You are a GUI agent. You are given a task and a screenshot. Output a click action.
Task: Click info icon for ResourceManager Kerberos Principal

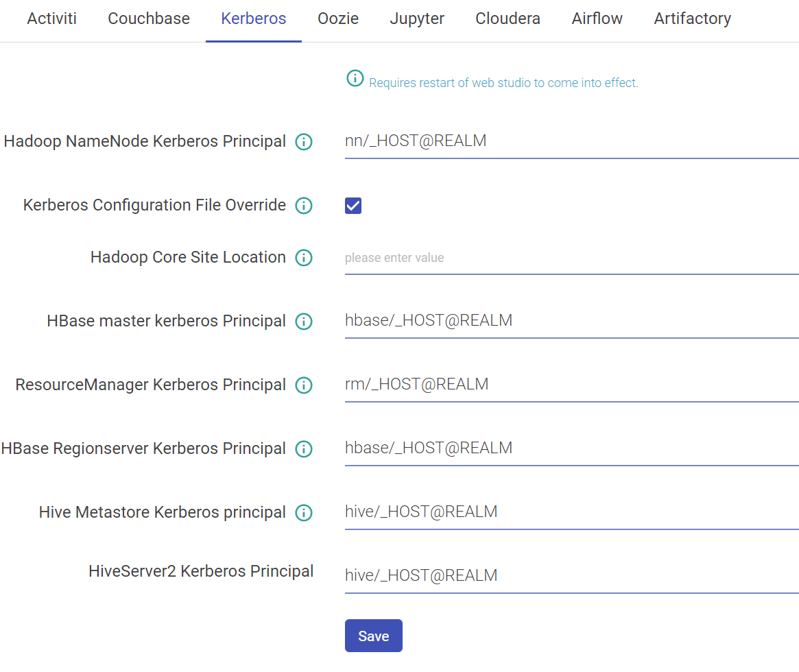tap(303, 385)
